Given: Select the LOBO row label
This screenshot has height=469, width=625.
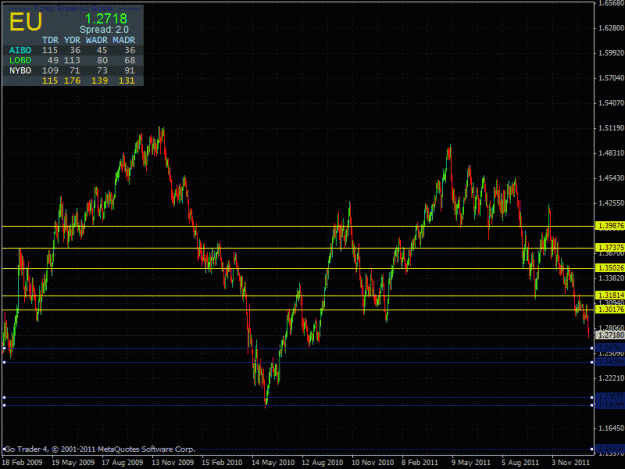Looking at the screenshot, I should point(20,60).
